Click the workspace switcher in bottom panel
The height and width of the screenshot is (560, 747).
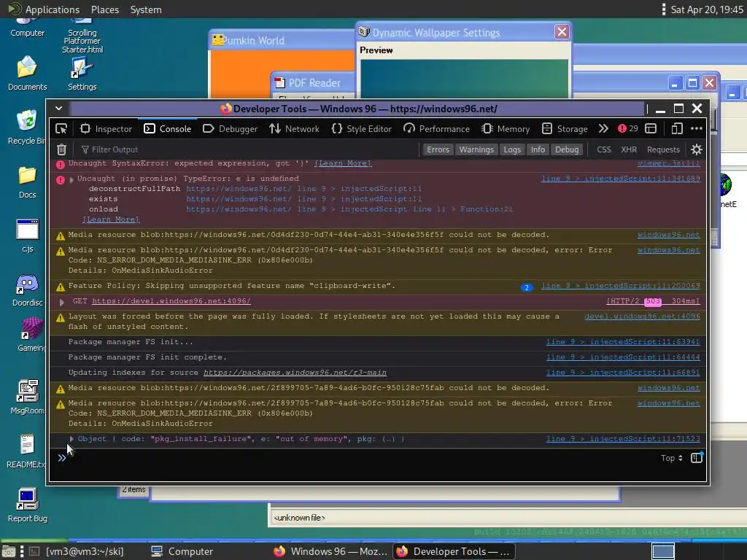662,551
